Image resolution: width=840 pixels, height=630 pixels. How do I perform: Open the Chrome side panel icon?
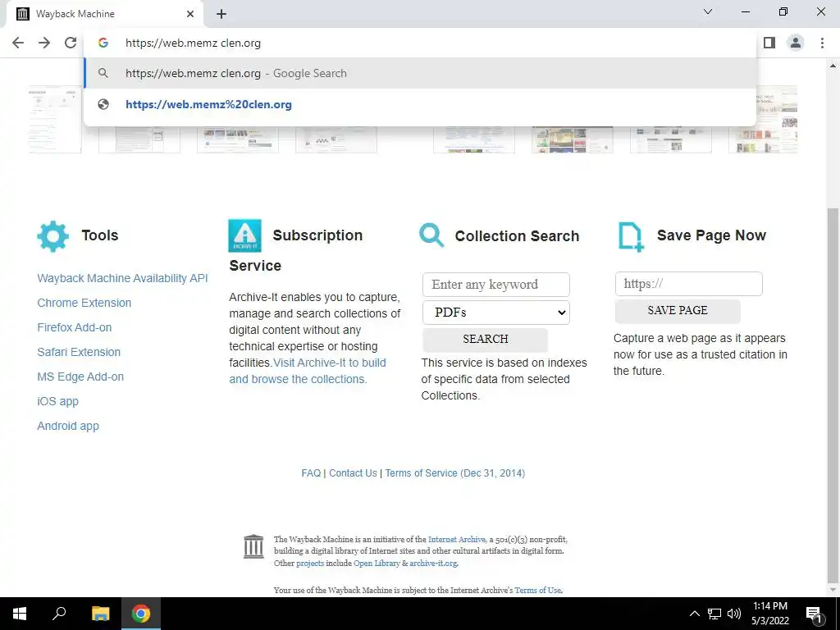coord(769,43)
